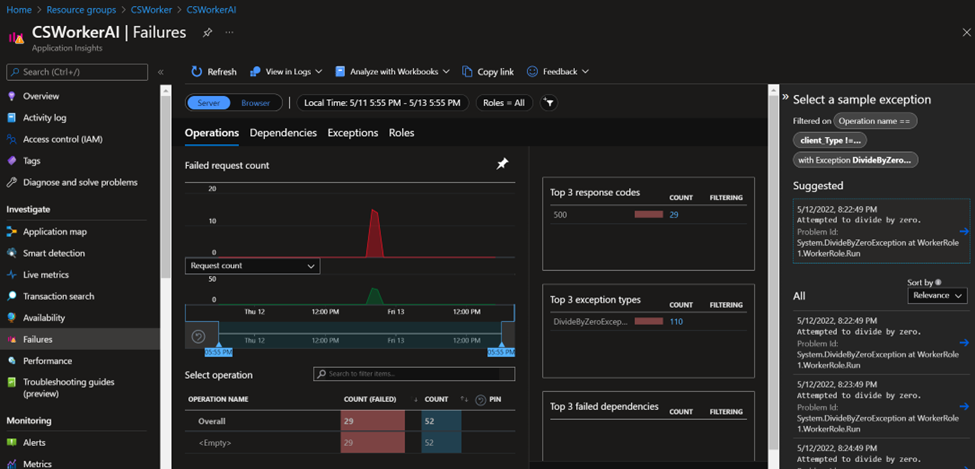The width and height of the screenshot is (975, 469).
Task: Open Diagnose and solve problems
Action: click(x=80, y=182)
